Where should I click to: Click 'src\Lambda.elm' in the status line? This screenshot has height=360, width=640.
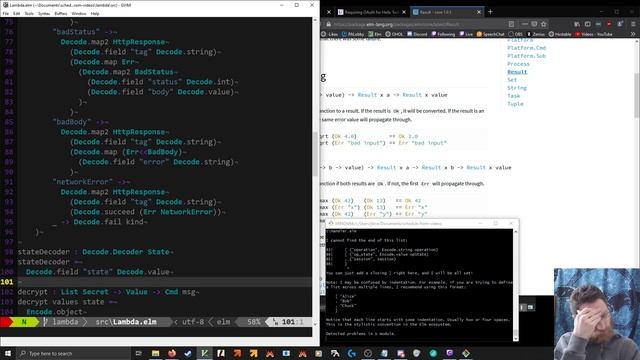[126, 322]
